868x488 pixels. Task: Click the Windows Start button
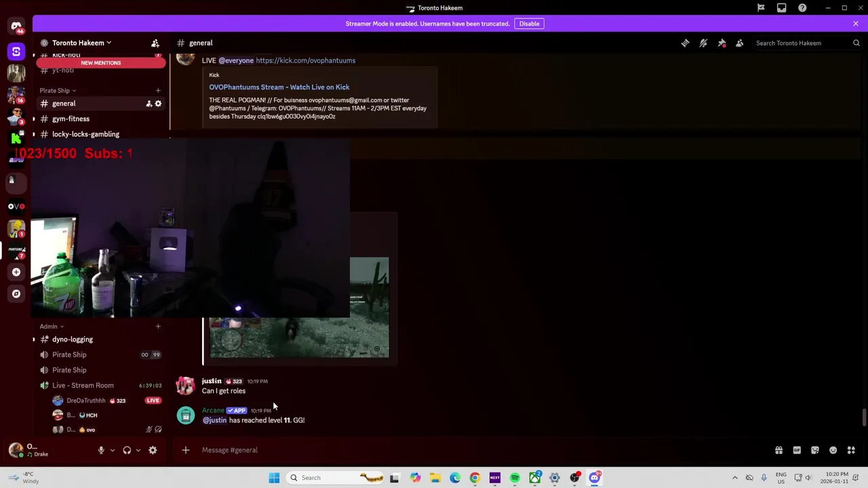click(274, 478)
